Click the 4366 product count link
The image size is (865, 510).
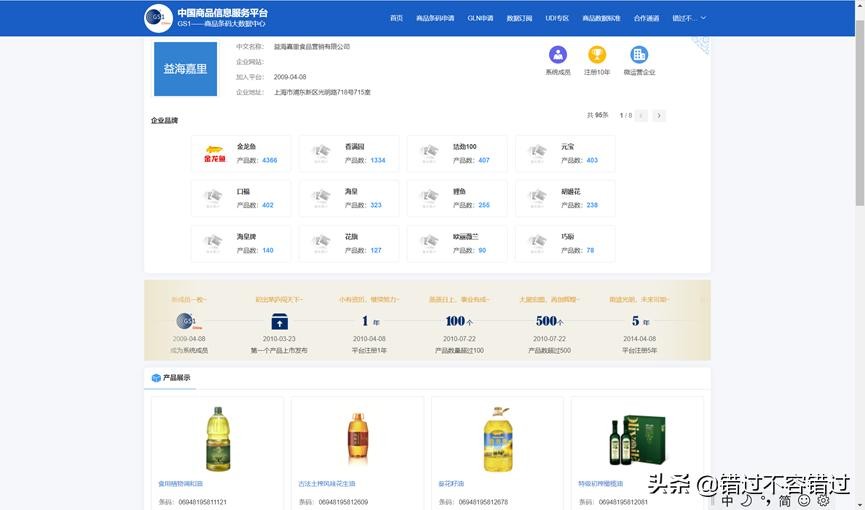[x=269, y=160]
